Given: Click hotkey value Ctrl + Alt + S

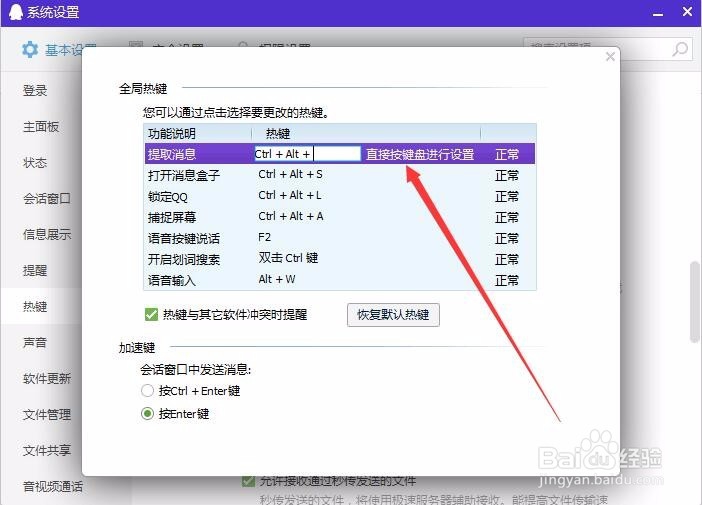Looking at the screenshot, I should click(290, 174).
